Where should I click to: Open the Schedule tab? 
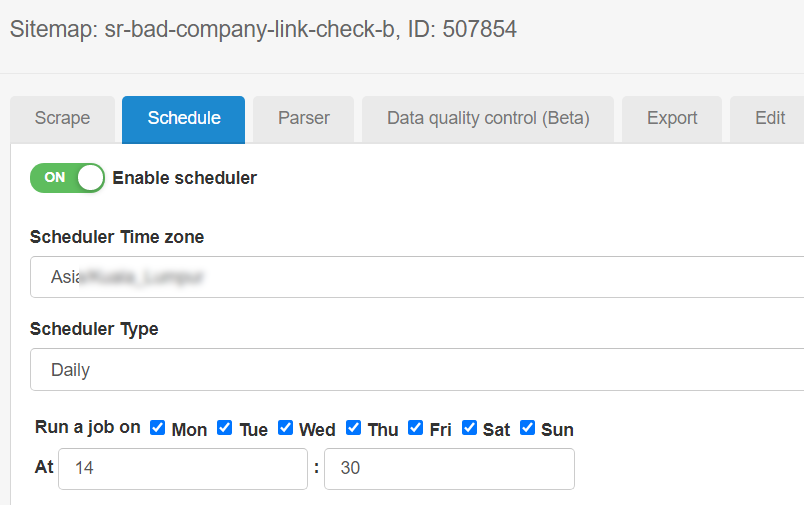184,118
